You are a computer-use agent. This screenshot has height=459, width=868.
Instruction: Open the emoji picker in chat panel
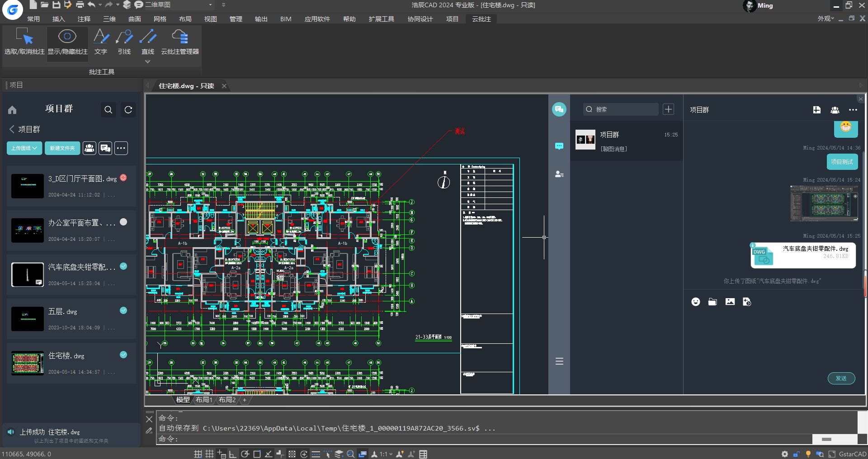pos(695,302)
